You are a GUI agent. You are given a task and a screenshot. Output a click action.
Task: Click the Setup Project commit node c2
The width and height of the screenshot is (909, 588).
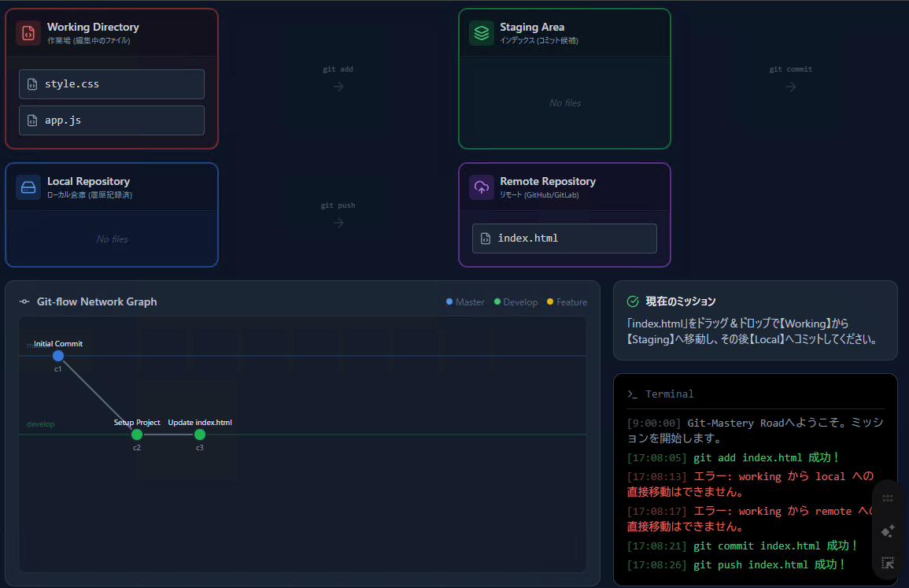[137, 435]
